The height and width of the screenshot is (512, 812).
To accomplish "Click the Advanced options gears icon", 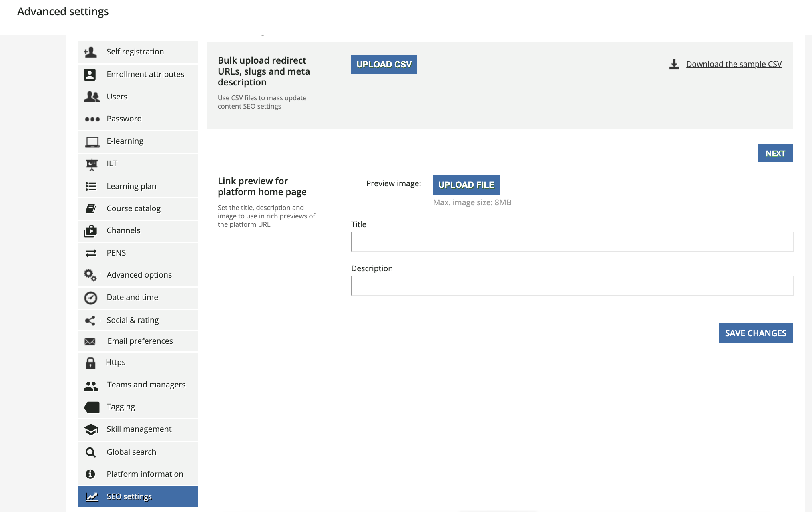I will (90, 275).
